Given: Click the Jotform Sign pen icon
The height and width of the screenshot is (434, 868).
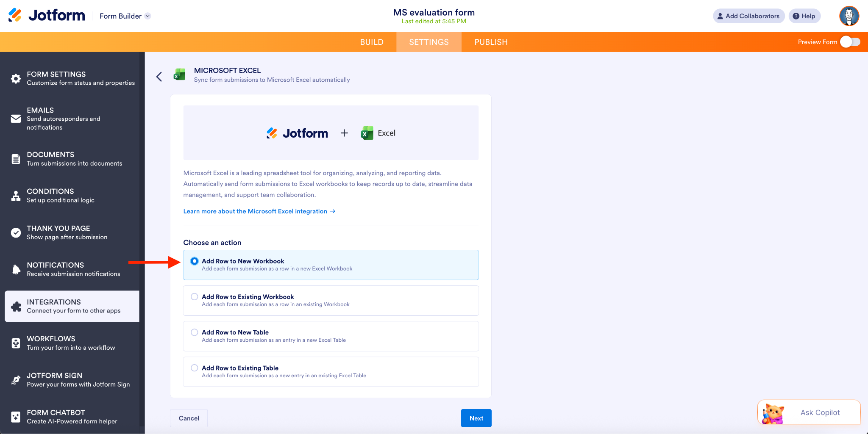Looking at the screenshot, I should (x=16, y=380).
